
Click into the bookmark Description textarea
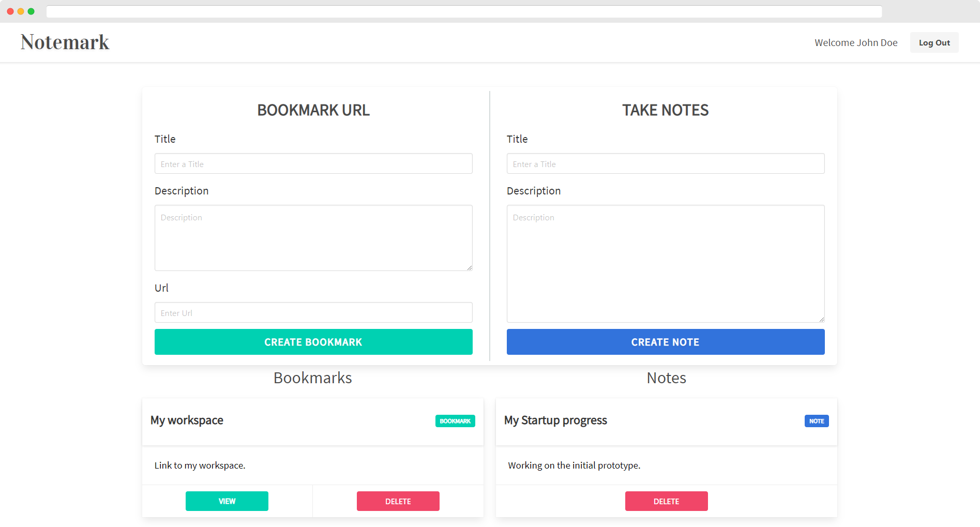(x=313, y=237)
